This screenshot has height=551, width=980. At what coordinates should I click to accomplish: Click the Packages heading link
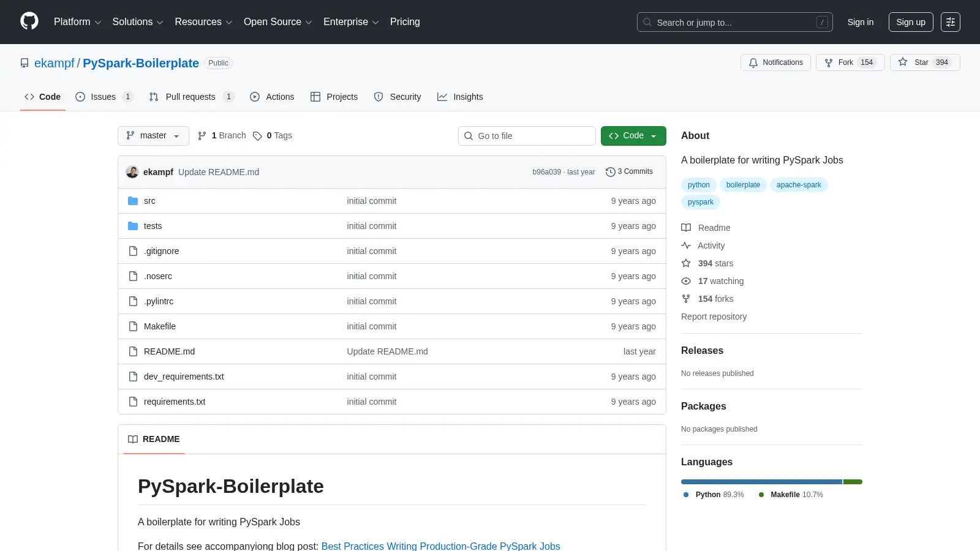(703, 407)
